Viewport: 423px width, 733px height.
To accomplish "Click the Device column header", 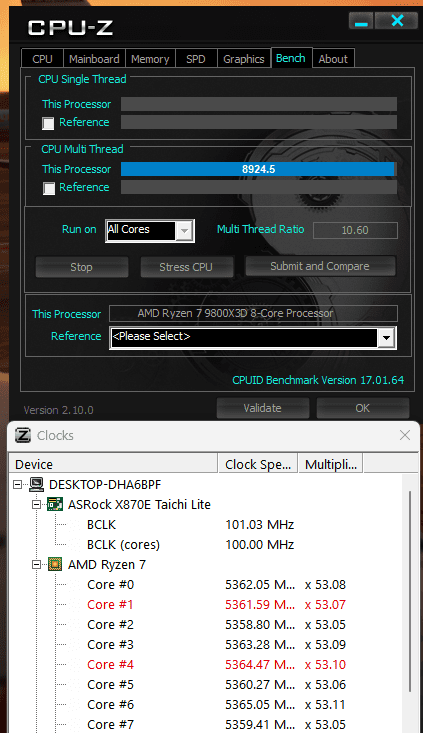I will click(114, 464).
